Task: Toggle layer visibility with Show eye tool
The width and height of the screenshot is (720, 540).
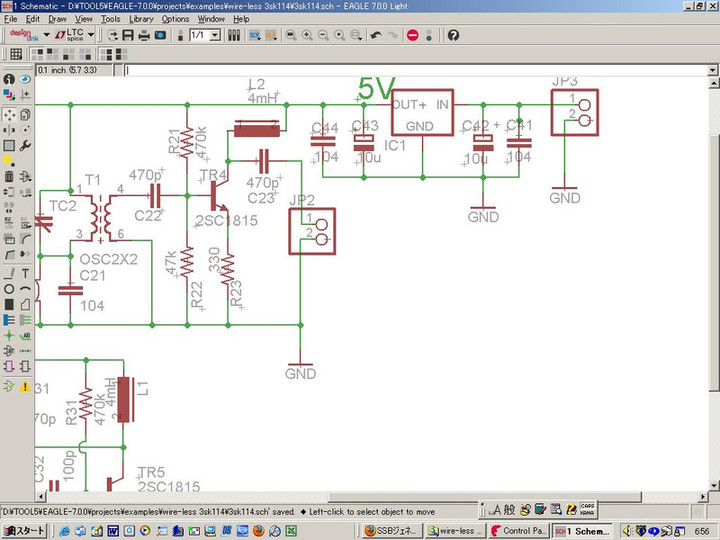Action: (24, 79)
